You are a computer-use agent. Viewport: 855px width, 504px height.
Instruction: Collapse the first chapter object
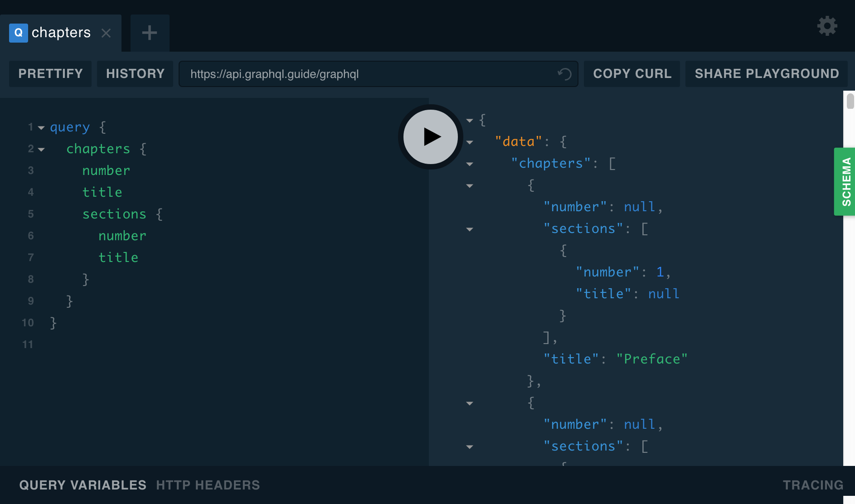pos(470,186)
